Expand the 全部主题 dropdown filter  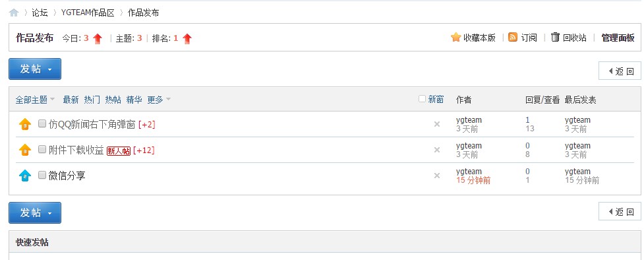(x=35, y=100)
